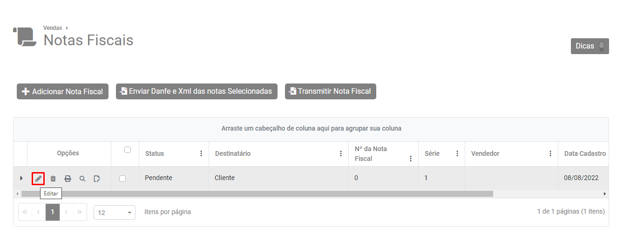
Task: Open the Dicas tips button
Action: (590, 46)
